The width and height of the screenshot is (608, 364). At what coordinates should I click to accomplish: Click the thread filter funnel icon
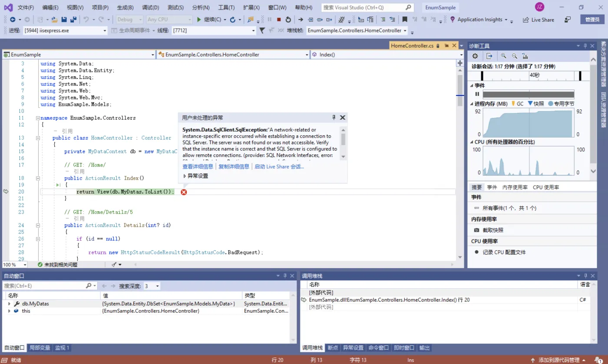pyautogui.click(x=262, y=30)
